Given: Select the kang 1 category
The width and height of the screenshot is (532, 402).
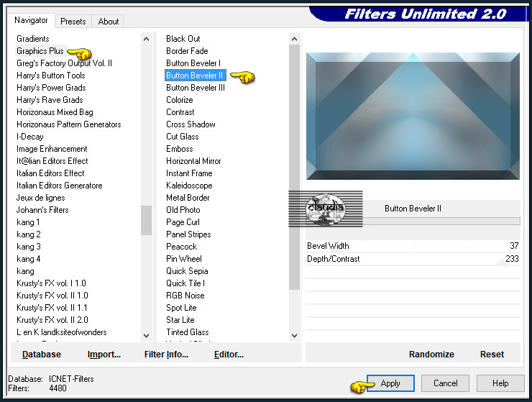Looking at the screenshot, I should (x=28, y=222).
